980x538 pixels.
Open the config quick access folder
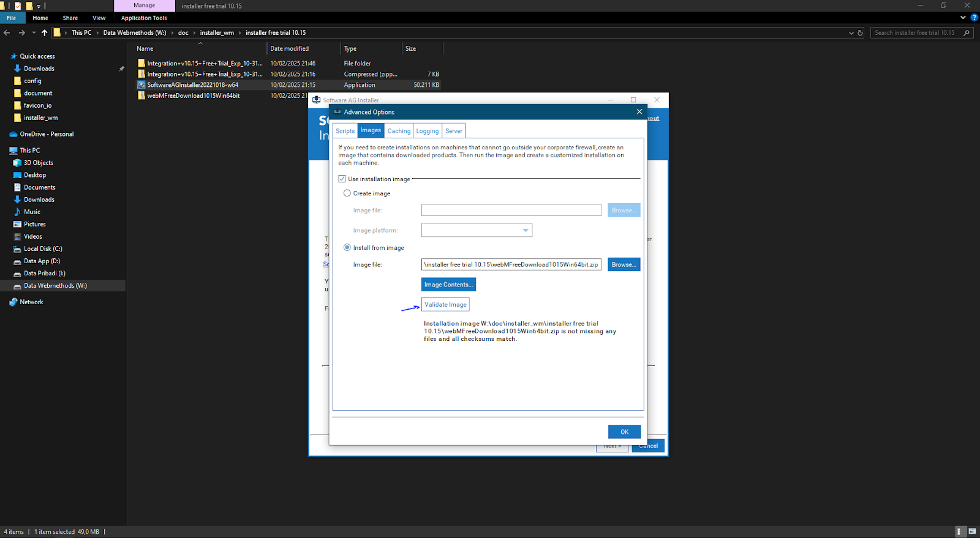coord(32,81)
